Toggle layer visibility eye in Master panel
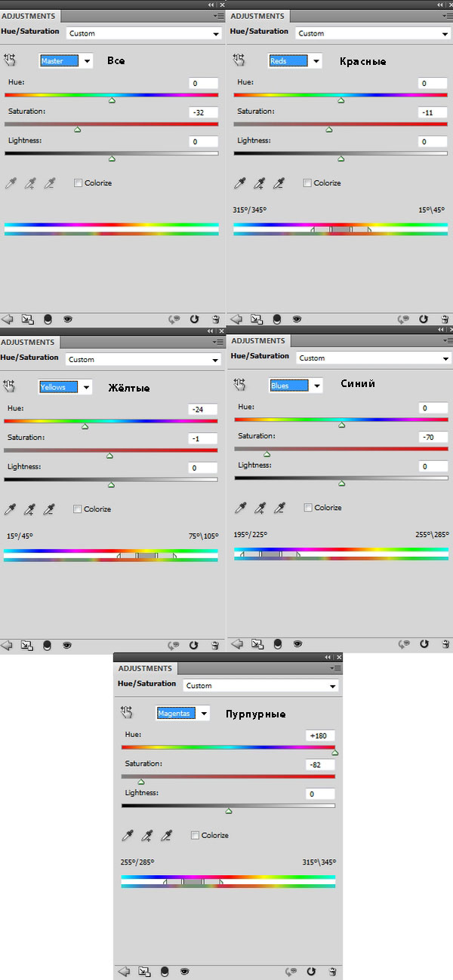The width and height of the screenshot is (453, 980). pyautogui.click(x=67, y=319)
